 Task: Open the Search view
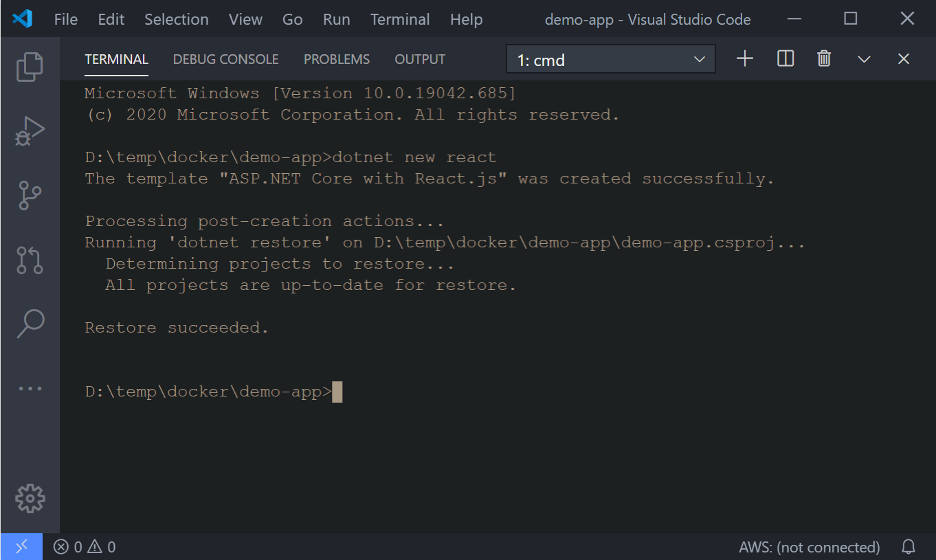point(30,324)
